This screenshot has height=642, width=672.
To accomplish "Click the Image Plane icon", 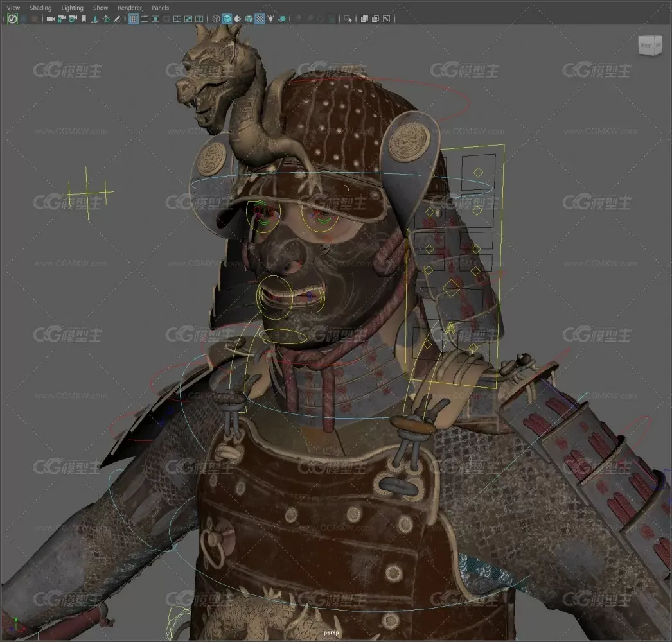I will pyautogui.click(x=94, y=19).
